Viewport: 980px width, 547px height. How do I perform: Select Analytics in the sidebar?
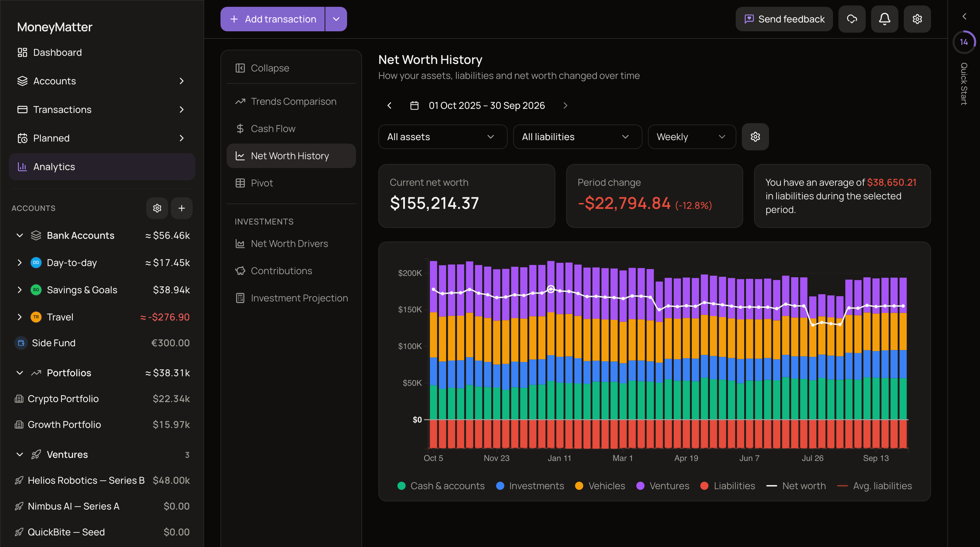[x=102, y=167]
